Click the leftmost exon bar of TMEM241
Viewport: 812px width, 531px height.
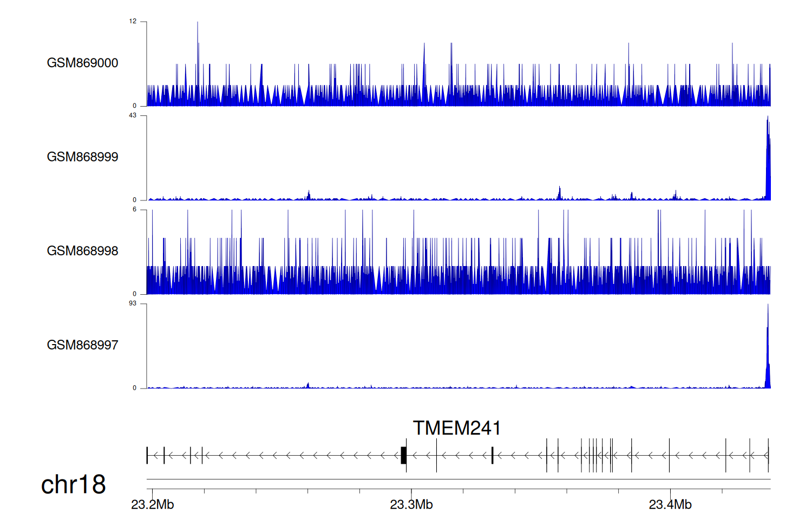tap(147, 455)
